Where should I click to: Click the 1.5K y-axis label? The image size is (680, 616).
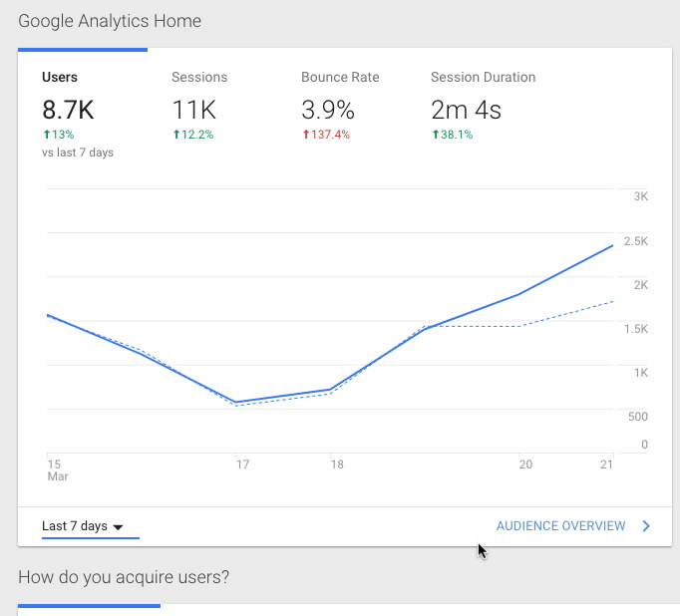click(636, 329)
